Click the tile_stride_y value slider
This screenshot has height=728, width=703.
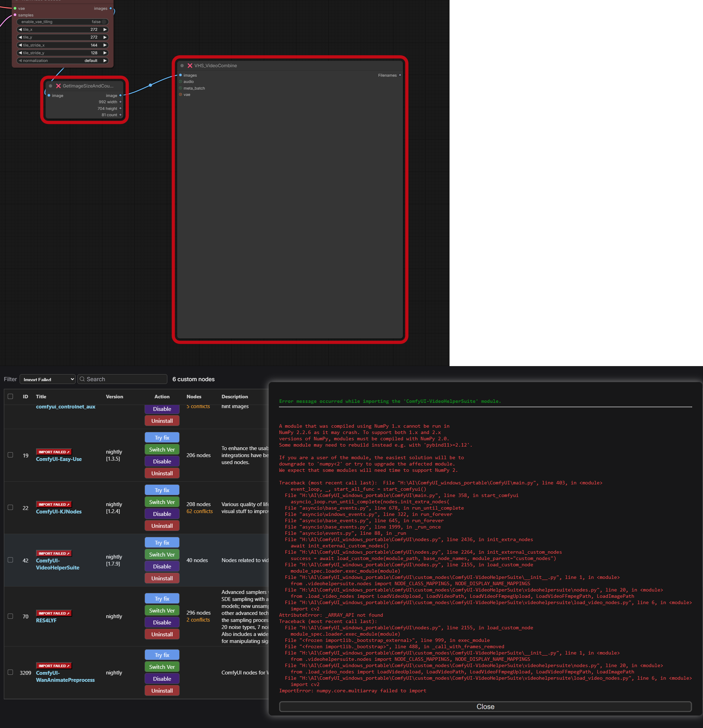pyautogui.click(x=62, y=53)
